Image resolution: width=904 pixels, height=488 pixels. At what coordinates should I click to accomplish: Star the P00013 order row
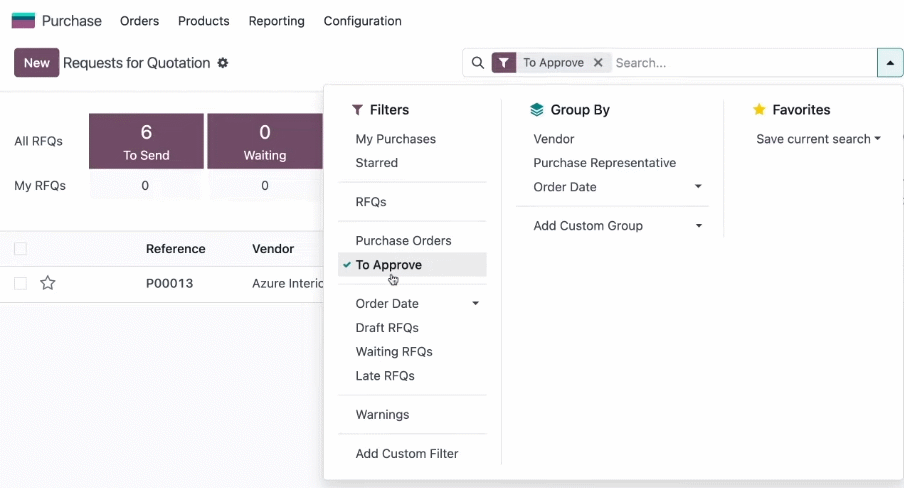coord(48,283)
